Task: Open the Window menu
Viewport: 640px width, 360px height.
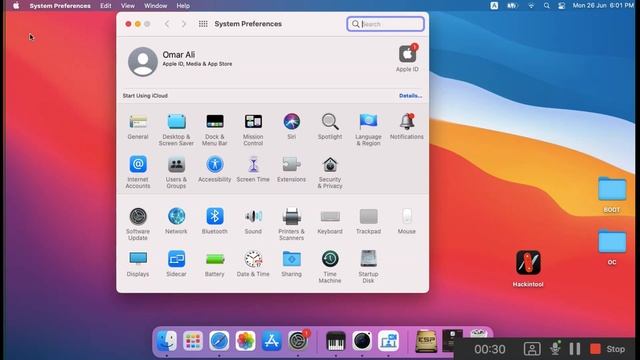Action: [x=156, y=6]
